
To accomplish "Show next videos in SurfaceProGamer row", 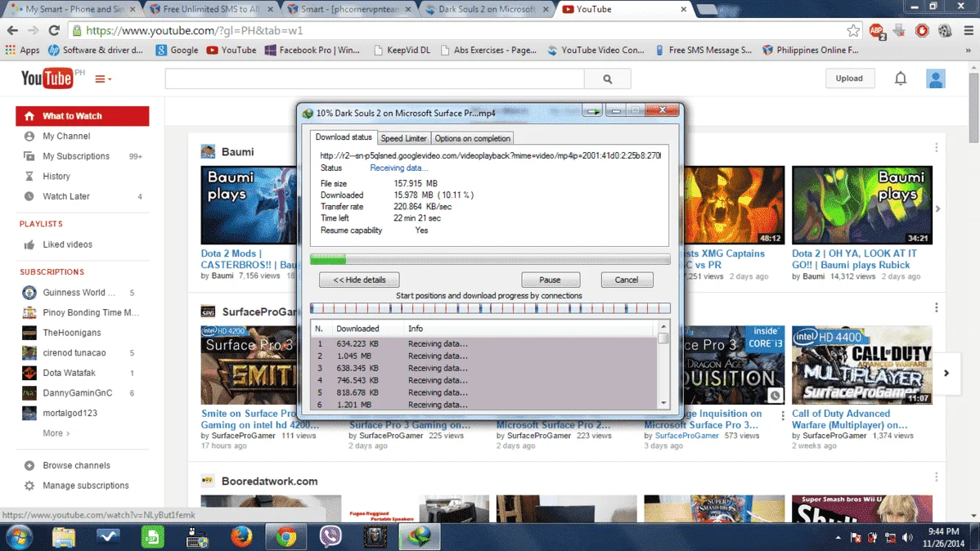I will (x=946, y=373).
